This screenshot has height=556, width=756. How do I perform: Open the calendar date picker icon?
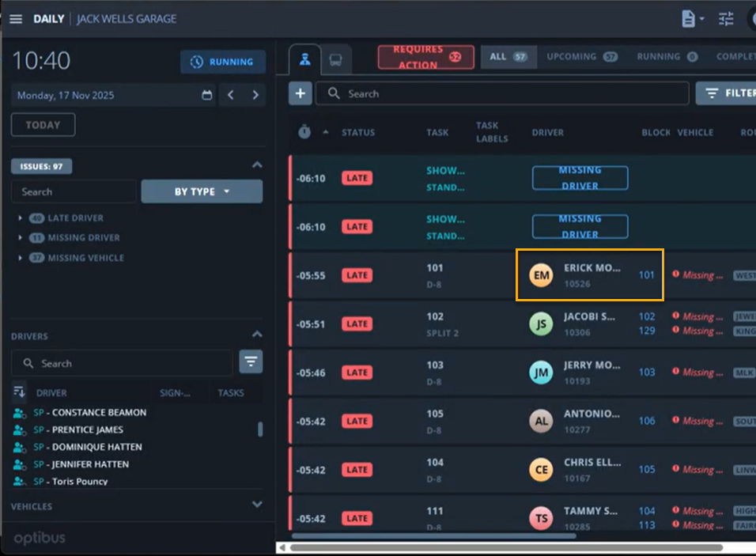[207, 95]
